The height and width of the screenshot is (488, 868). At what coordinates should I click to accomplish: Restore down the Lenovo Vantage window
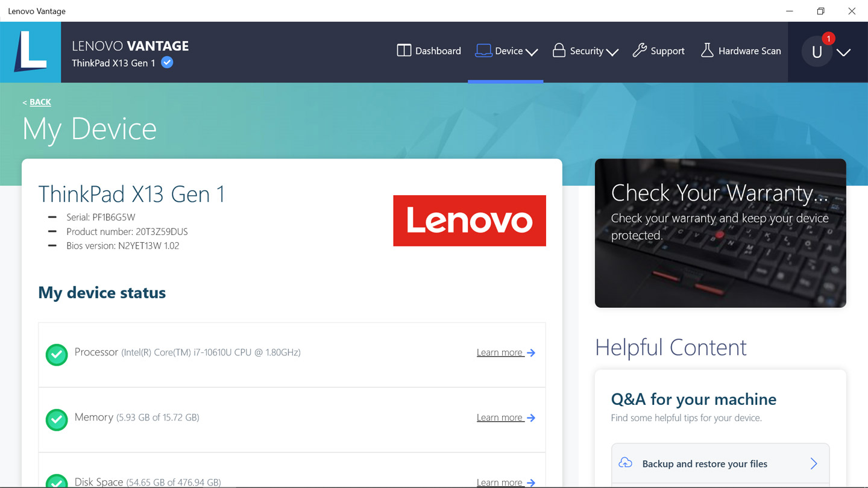point(820,11)
